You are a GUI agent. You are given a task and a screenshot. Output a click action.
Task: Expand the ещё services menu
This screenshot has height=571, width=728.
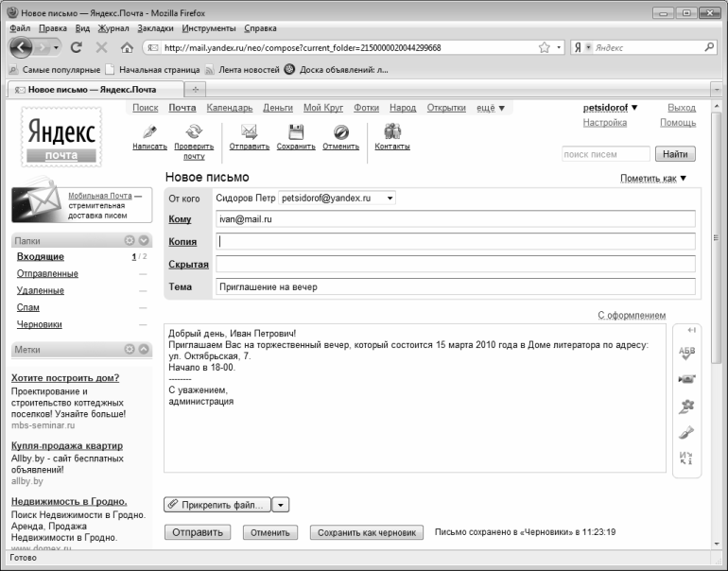pyautogui.click(x=491, y=108)
